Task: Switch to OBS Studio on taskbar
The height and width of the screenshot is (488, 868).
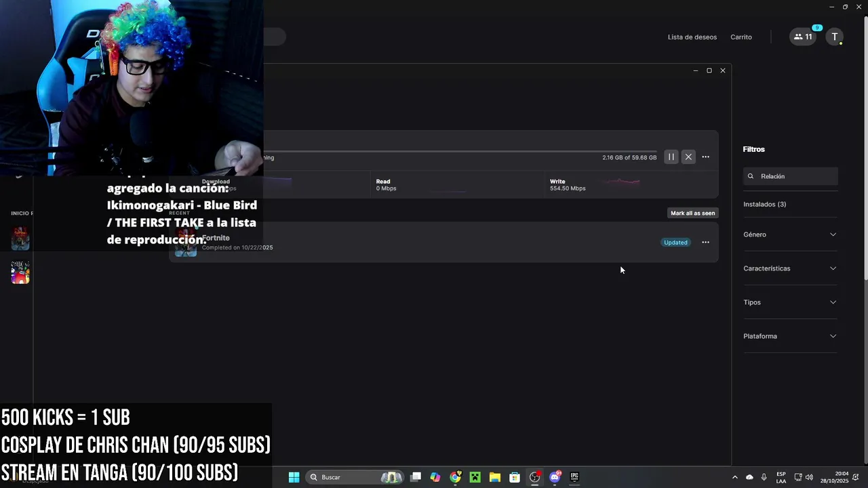Action: click(x=534, y=477)
